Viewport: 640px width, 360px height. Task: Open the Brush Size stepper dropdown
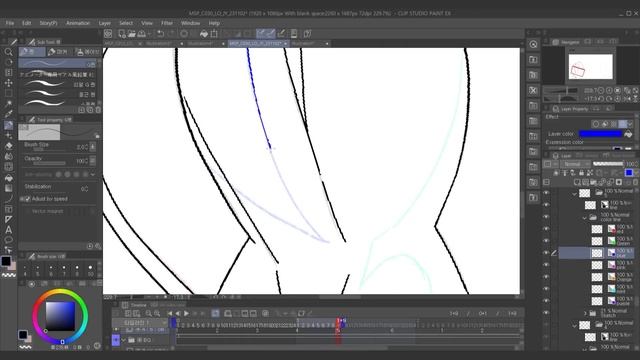tap(93, 147)
